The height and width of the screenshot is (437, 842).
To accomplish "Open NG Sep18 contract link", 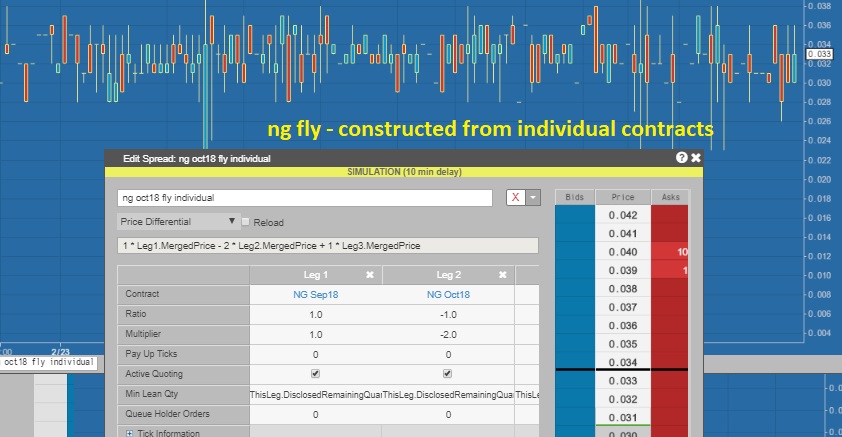I will [x=315, y=294].
